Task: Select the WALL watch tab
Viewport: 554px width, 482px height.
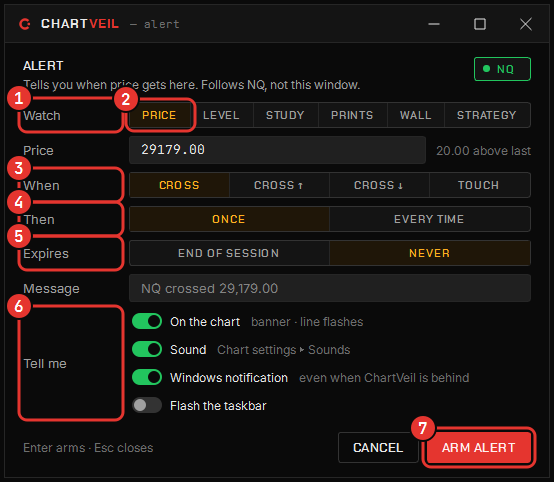Action: coord(416,115)
